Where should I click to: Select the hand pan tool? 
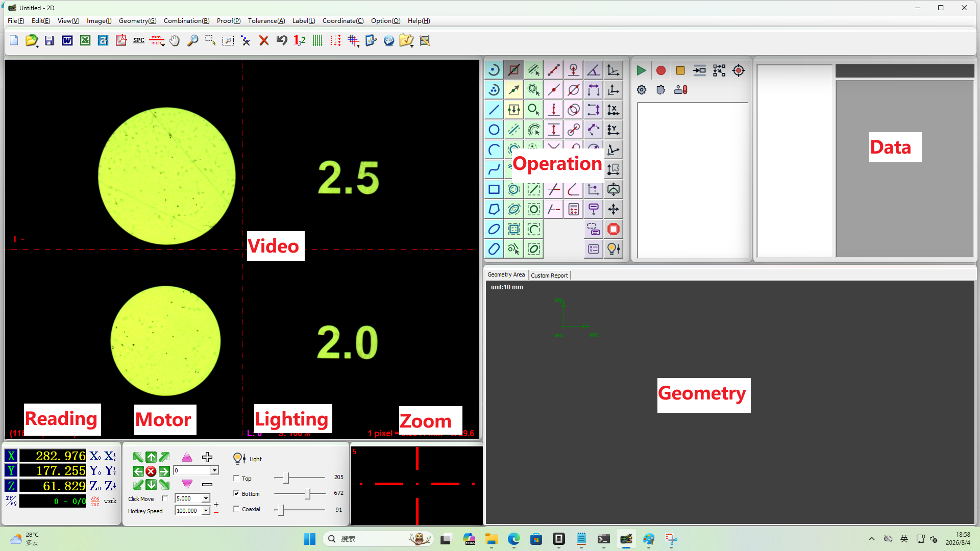(x=175, y=40)
